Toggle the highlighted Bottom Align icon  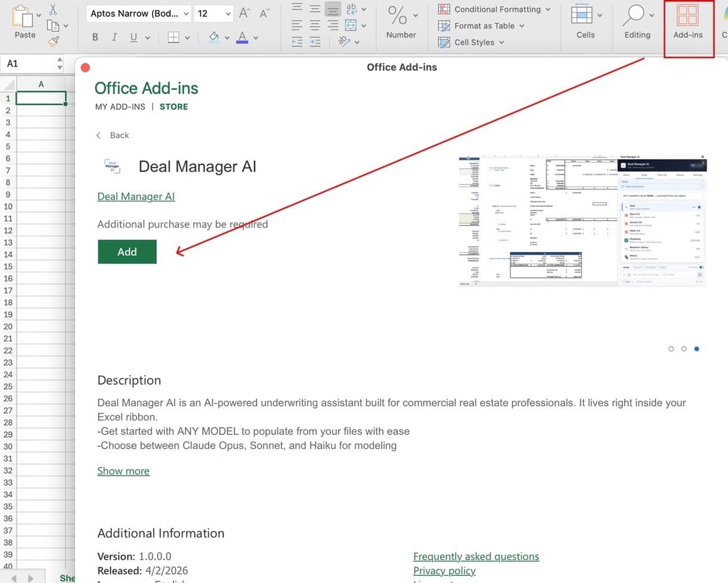(x=333, y=9)
